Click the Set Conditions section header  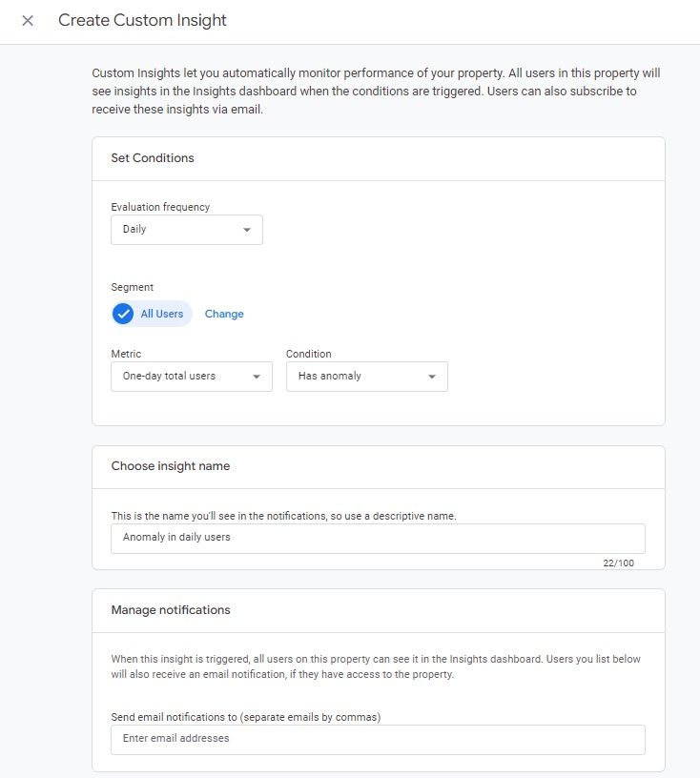click(x=153, y=158)
